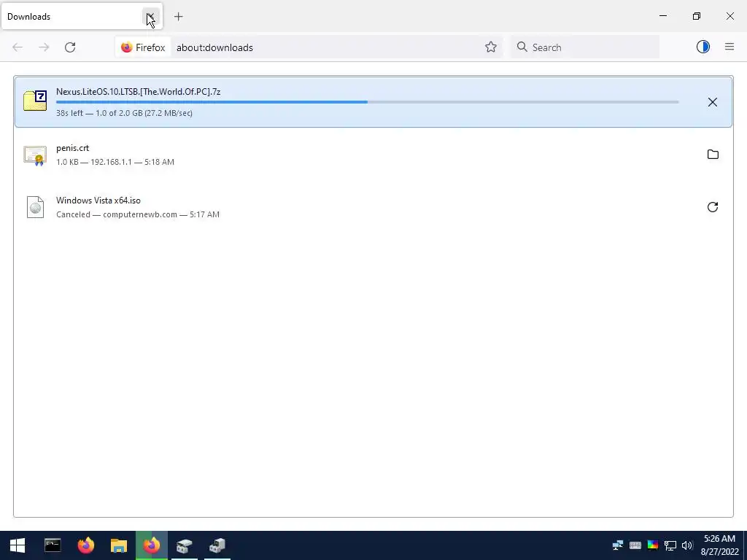This screenshot has height=560, width=747.
Task: Retry the Windows Vista x64.iso download
Action: pos(713,206)
